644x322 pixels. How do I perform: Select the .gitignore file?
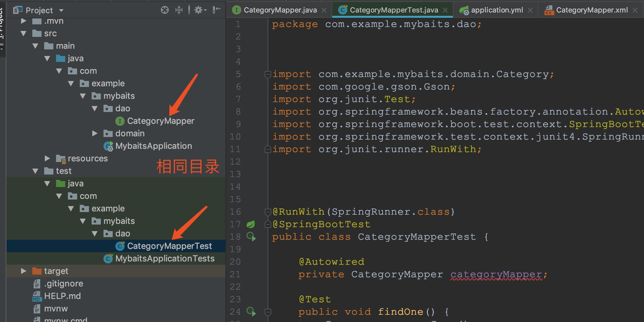click(64, 283)
